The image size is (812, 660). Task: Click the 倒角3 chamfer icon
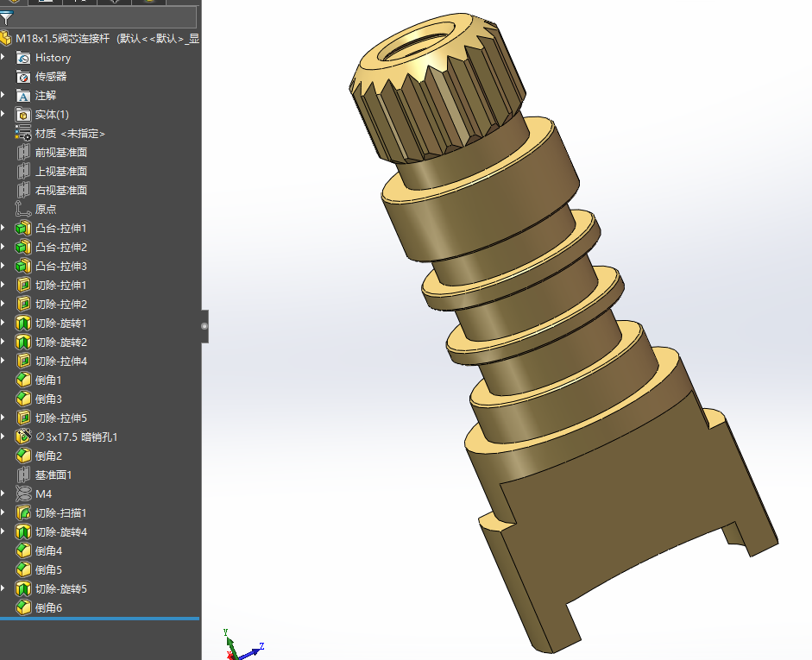(x=23, y=399)
